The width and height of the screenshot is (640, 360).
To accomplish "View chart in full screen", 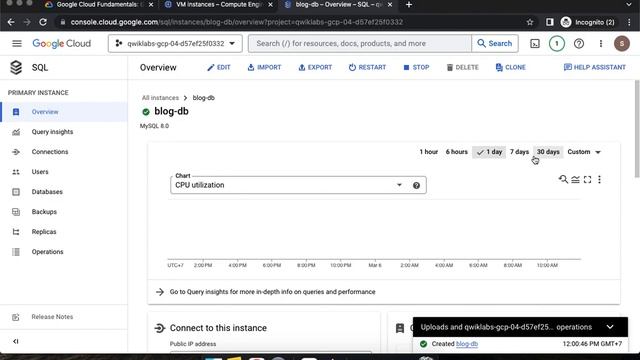I will [x=587, y=179].
